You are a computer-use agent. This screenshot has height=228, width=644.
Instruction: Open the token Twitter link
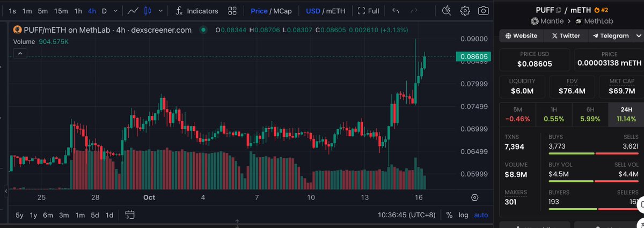(x=565, y=36)
